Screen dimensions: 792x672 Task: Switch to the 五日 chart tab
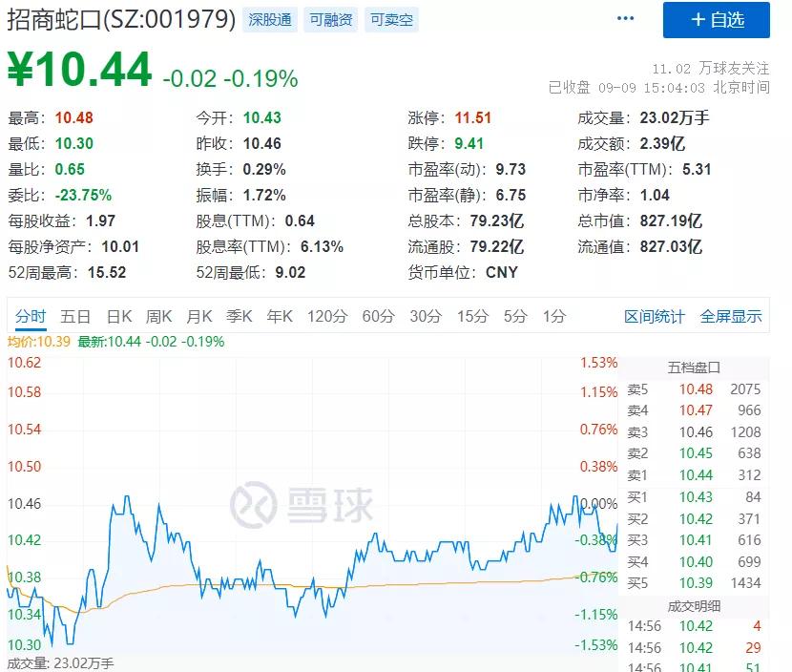(x=75, y=316)
